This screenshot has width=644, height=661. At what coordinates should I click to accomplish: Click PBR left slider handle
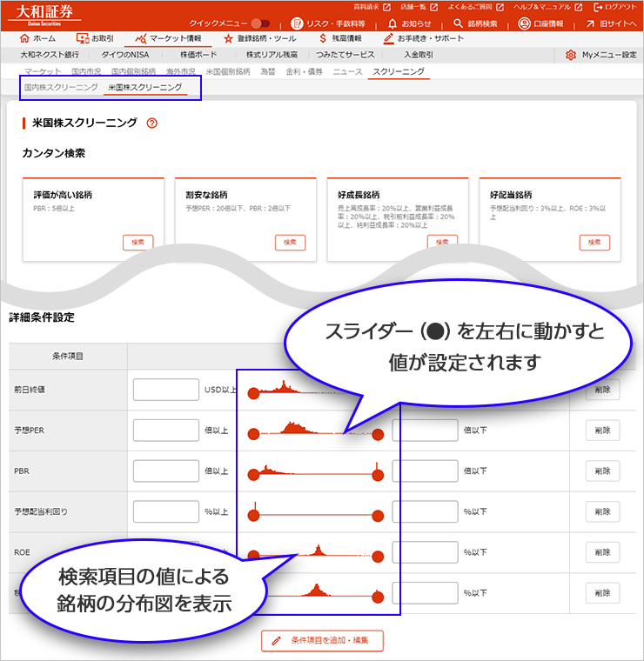pyautogui.click(x=253, y=475)
